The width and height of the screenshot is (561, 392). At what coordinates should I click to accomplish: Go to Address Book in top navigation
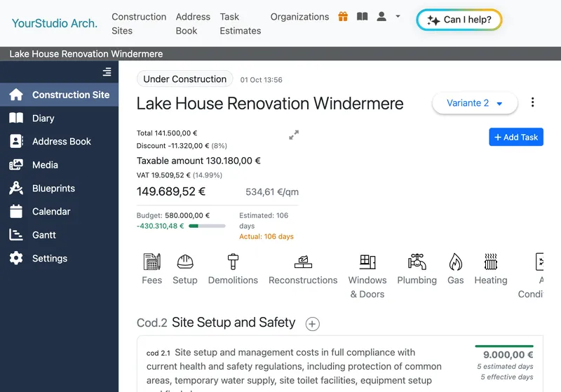[x=193, y=24]
